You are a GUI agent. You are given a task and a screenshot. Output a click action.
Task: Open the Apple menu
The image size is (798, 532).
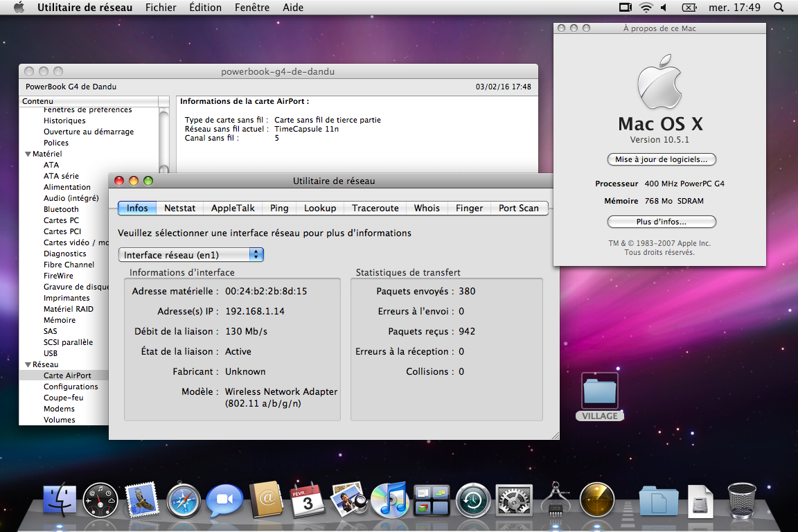[19, 8]
